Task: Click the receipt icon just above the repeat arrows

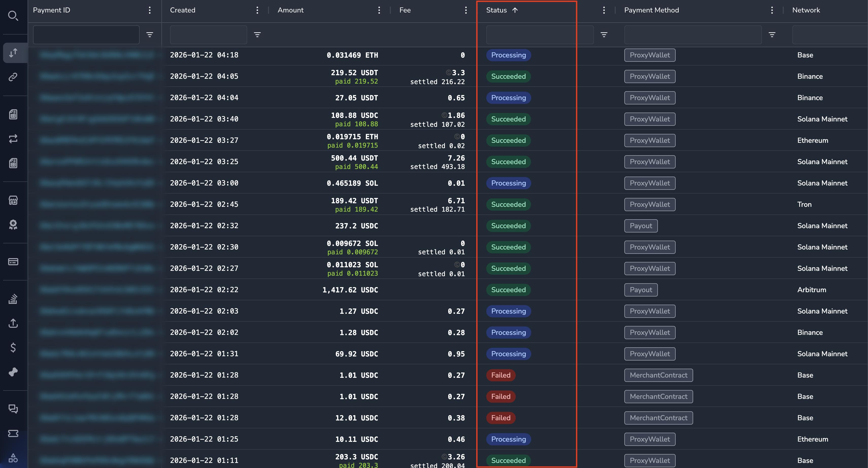Action: coord(13,114)
